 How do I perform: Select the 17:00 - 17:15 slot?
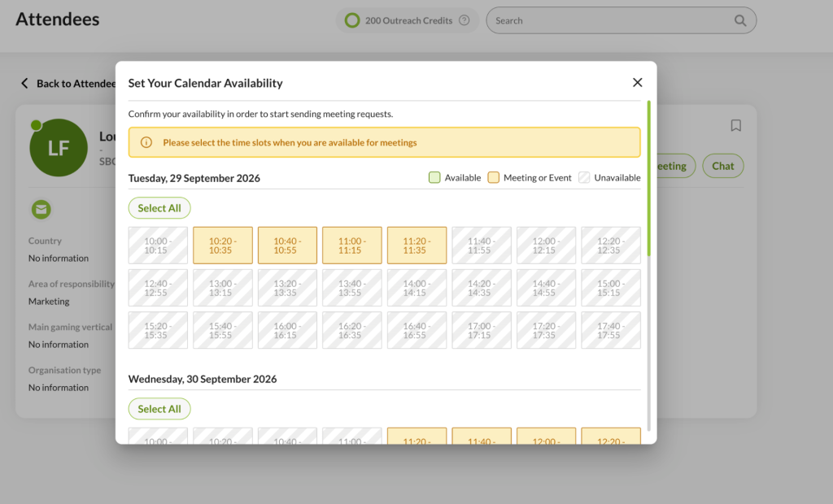[482, 330]
